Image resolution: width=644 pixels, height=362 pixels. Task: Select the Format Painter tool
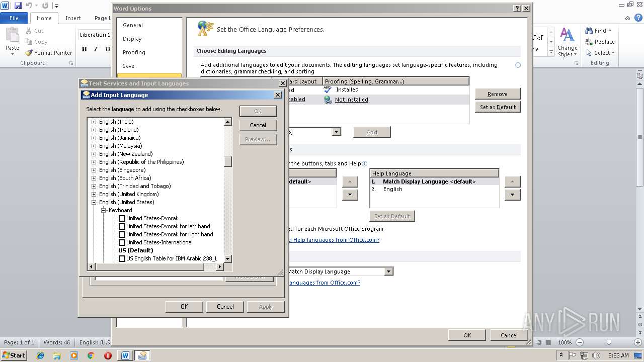pyautogui.click(x=49, y=53)
